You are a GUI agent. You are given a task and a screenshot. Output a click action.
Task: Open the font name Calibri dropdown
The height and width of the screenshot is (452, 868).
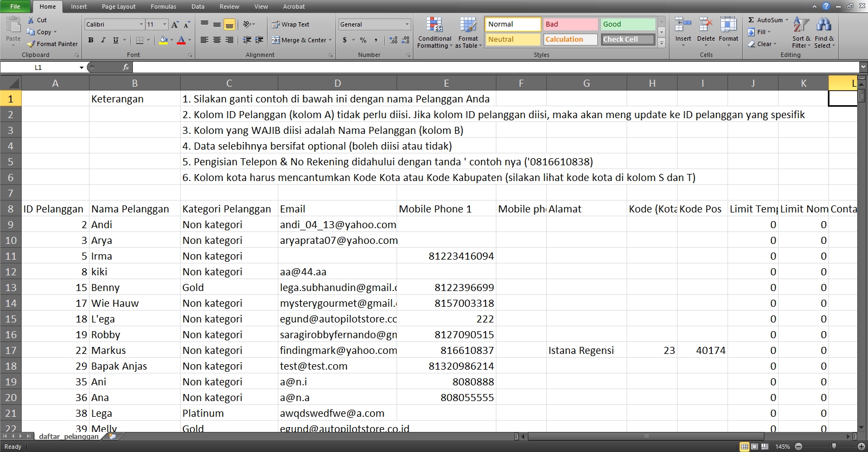click(x=141, y=24)
